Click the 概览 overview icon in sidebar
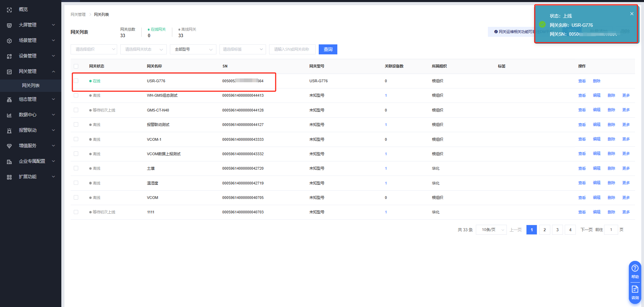The height and width of the screenshot is (307, 644). 9,10
